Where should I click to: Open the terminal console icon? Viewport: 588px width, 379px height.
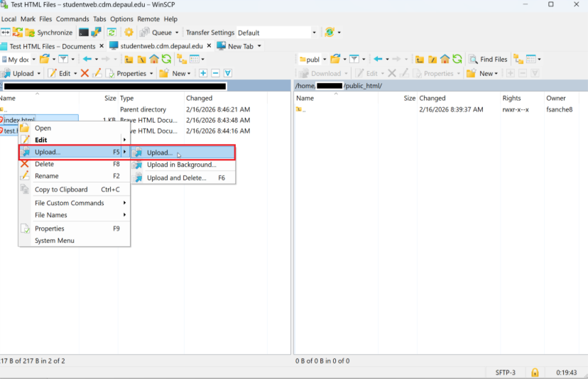pos(84,33)
